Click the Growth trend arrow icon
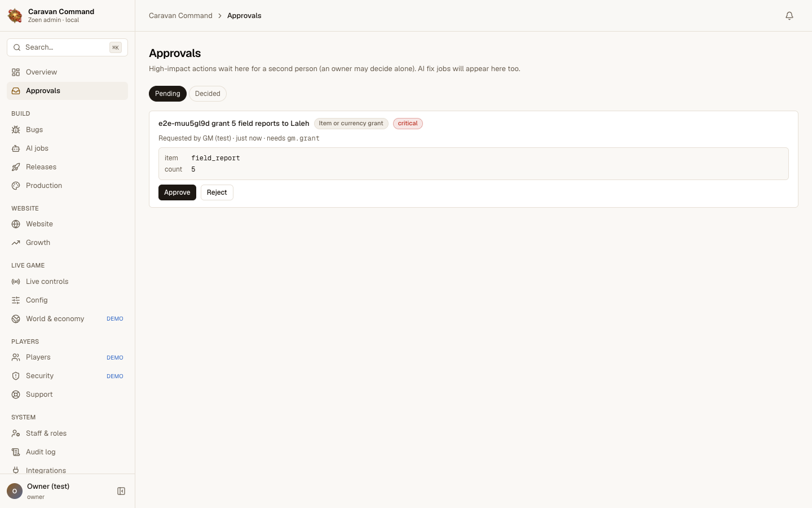The image size is (812, 508). (16, 243)
